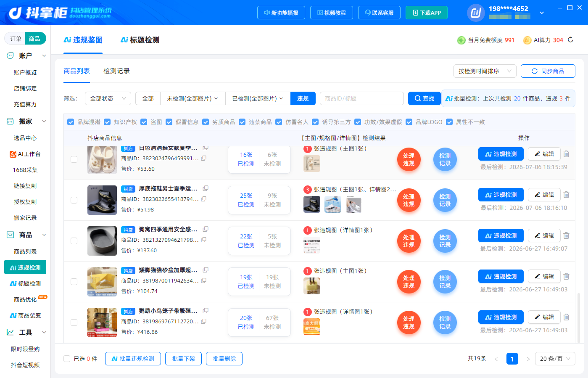Screen dimensions: 588x378
Task: Open link icon beside 矮脚猫猫砂盆 title
Action: click(206, 270)
